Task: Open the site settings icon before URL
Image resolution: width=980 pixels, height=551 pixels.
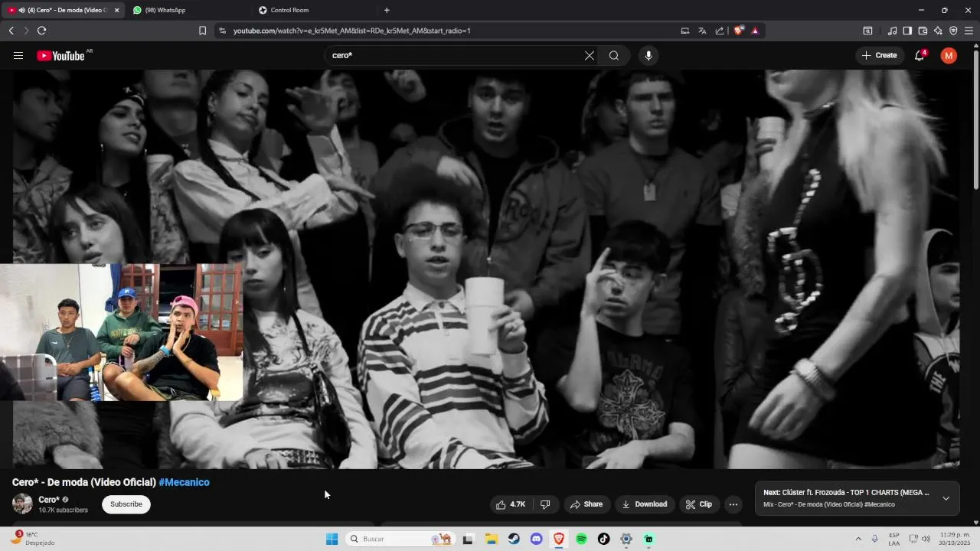Action: click(222, 31)
